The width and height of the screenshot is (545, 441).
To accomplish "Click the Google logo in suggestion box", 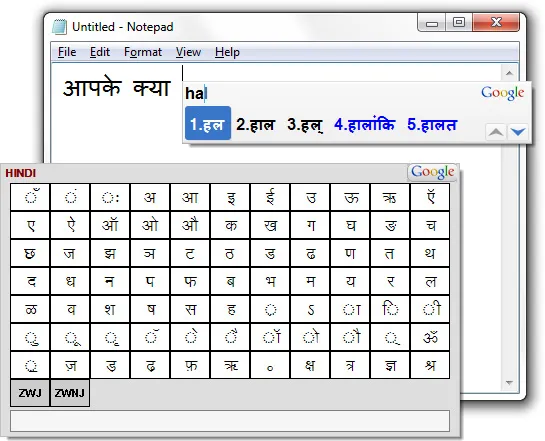I will pyautogui.click(x=502, y=93).
